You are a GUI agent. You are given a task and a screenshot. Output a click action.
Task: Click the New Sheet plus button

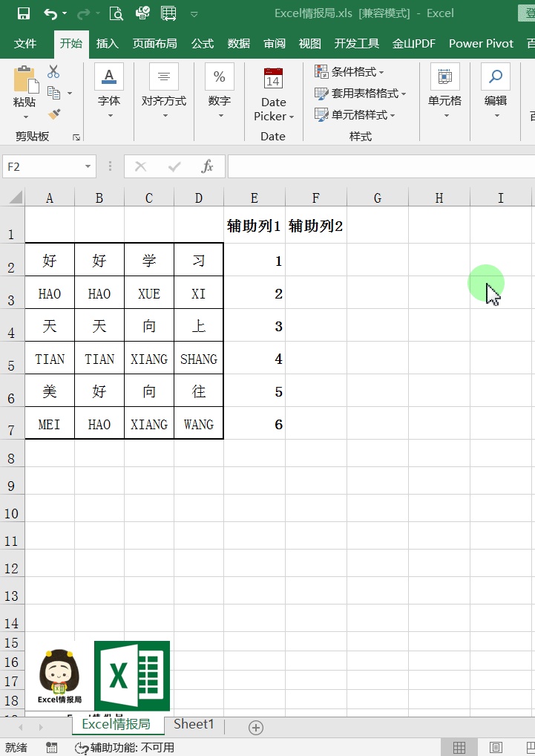[x=256, y=727]
